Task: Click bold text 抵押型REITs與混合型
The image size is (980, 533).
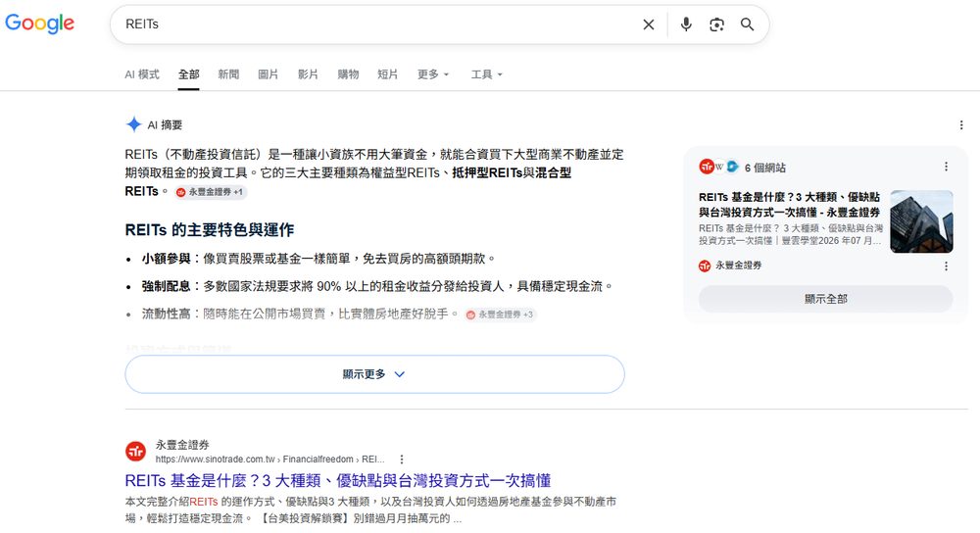Action: (512, 173)
